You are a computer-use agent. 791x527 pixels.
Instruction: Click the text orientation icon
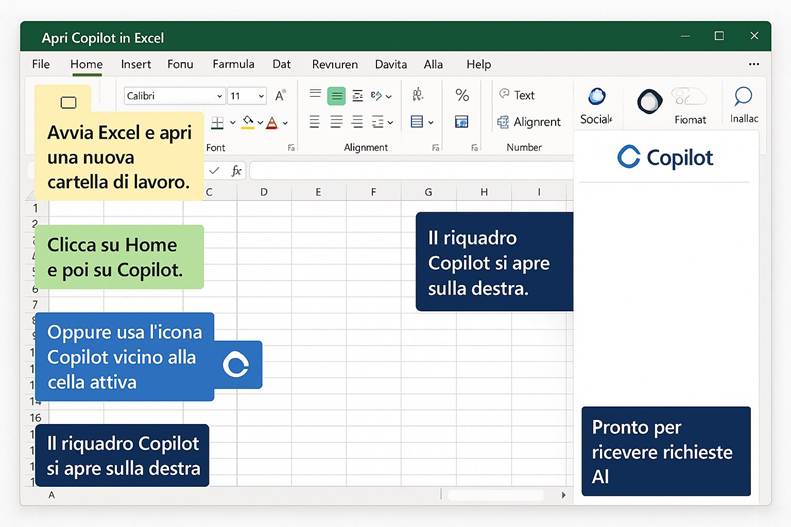tap(376, 96)
